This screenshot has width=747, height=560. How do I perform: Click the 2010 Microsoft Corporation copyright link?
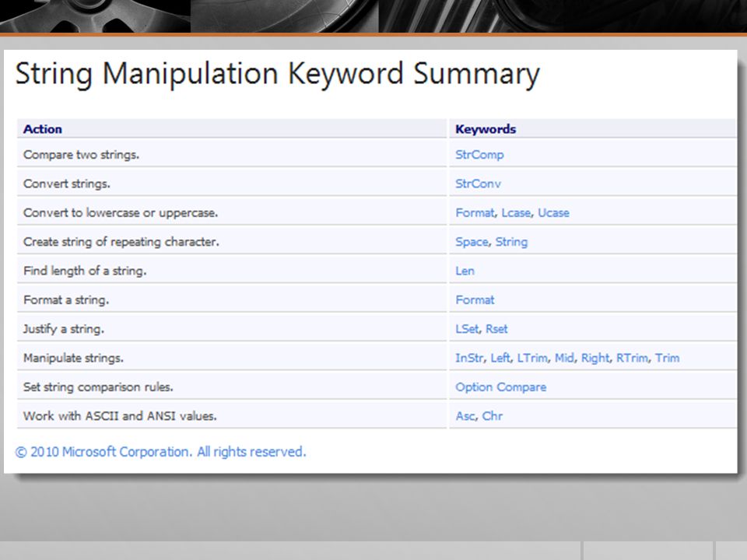click(x=160, y=451)
